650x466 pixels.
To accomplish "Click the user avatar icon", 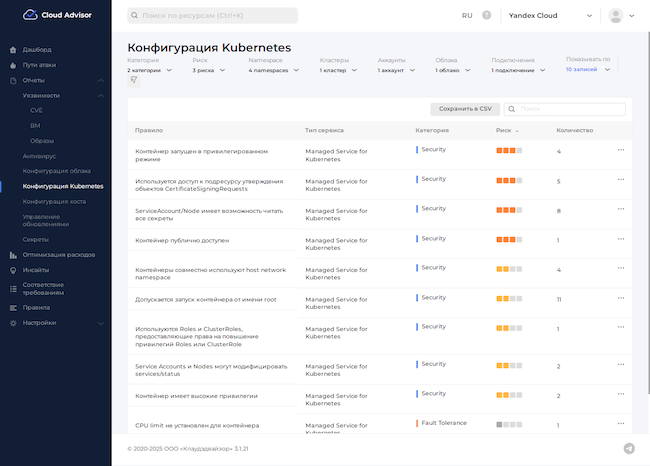I will tap(616, 15).
